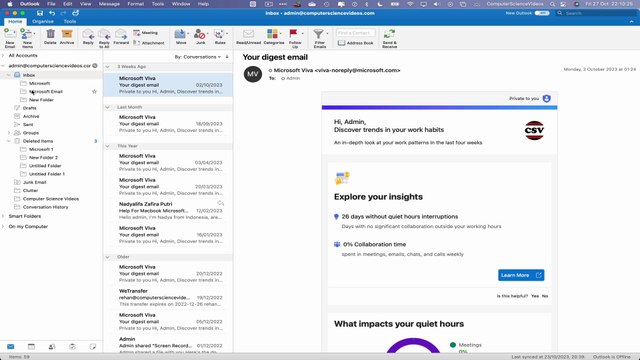This screenshot has width=640, height=360.
Task: Open the By: Conversations sort dropdown
Action: pyautogui.click(x=198, y=57)
